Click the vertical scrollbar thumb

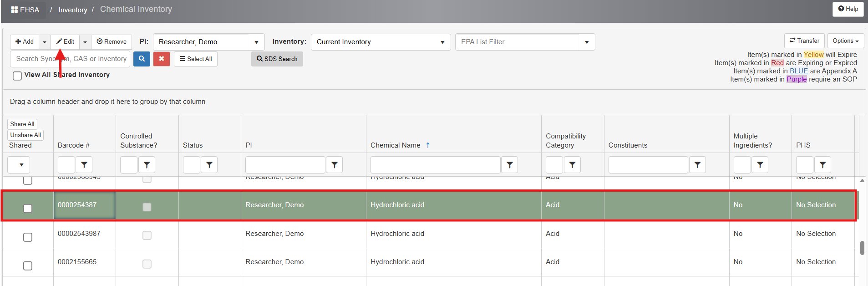click(x=862, y=248)
